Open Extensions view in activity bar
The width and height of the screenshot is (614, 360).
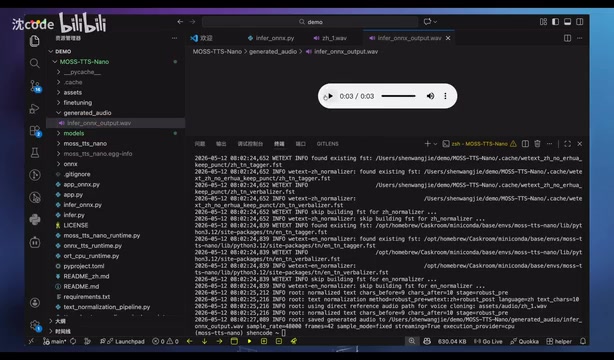coord(35,131)
